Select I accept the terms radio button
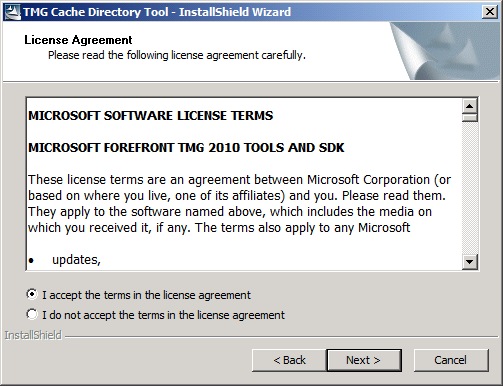This screenshot has height=386, width=503. click(32, 294)
